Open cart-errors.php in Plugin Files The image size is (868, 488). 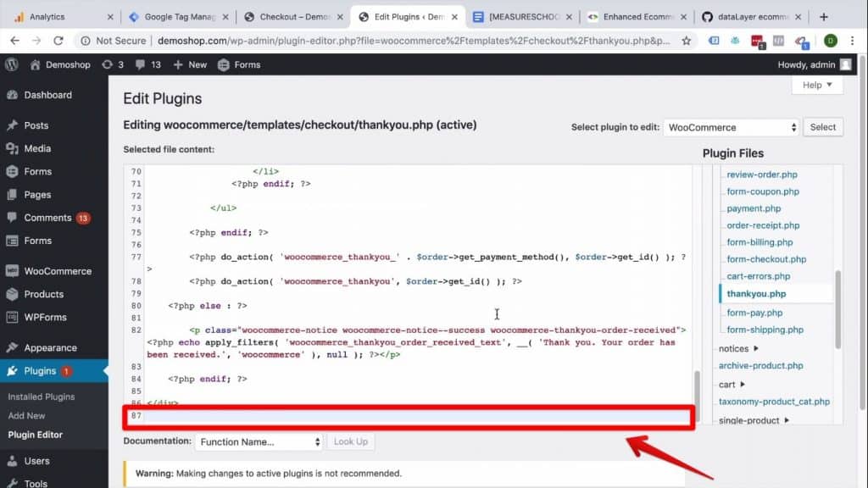pos(759,276)
